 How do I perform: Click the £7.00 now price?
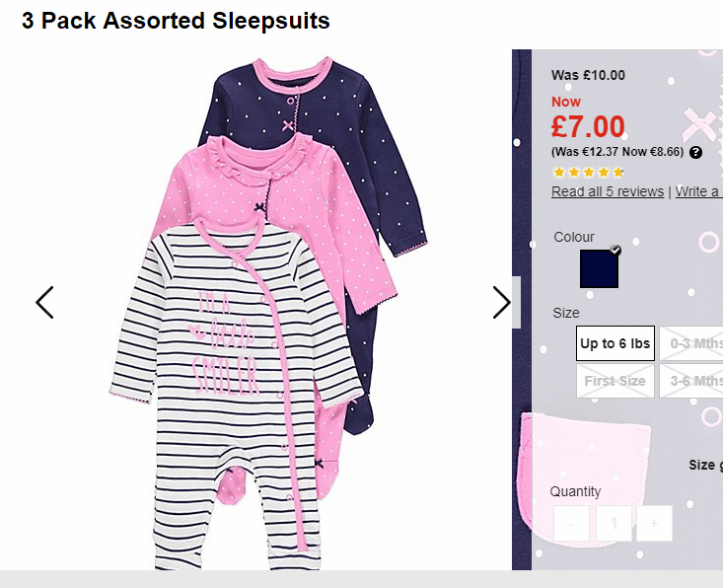(588, 127)
